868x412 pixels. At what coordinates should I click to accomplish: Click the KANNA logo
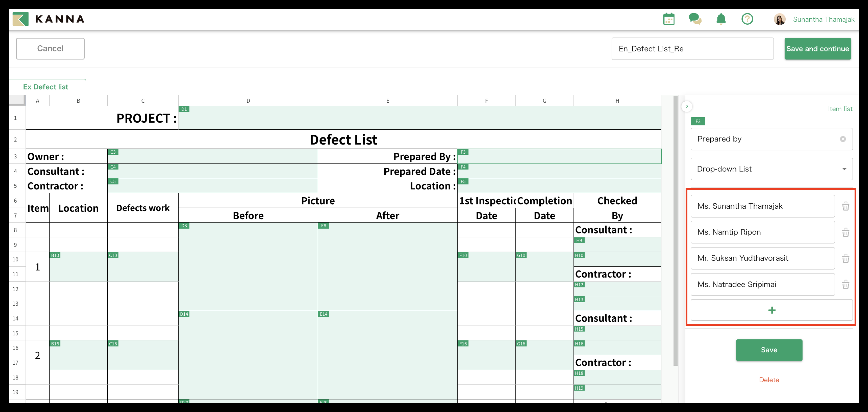(x=48, y=19)
